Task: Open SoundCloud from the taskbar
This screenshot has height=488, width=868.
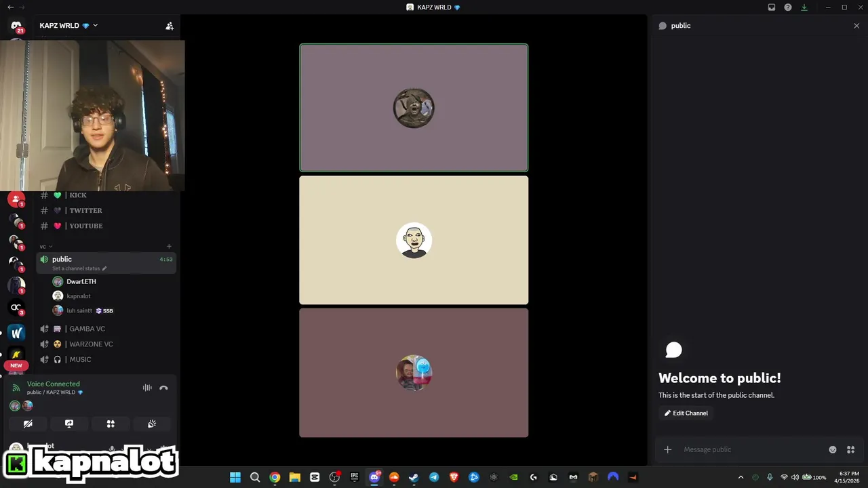Action: point(394,477)
